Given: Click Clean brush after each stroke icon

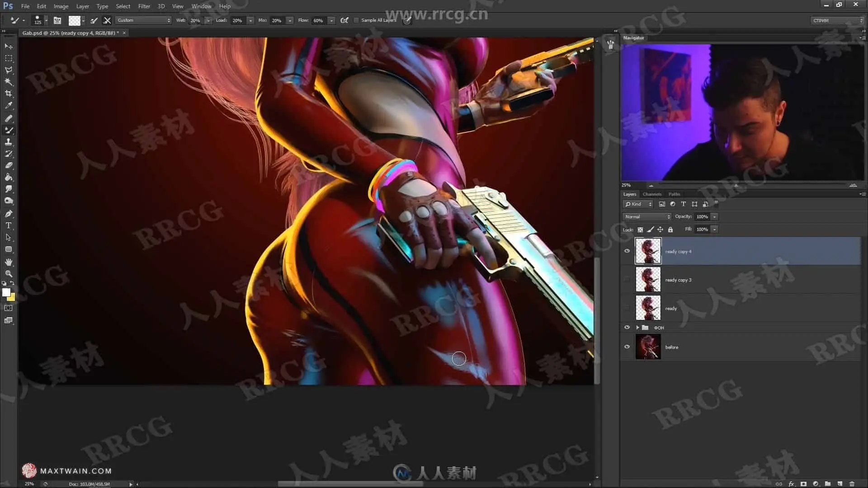Looking at the screenshot, I should [x=107, y=20].
